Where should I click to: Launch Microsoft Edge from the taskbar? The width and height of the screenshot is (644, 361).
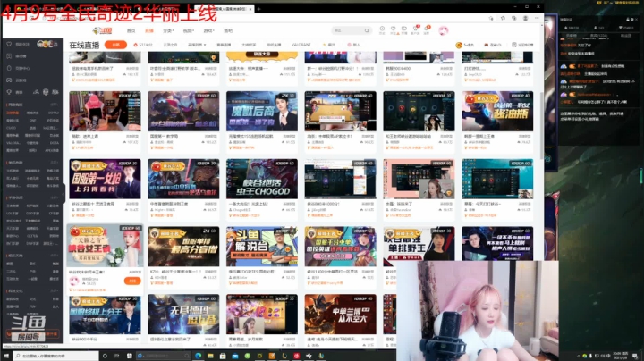pyautogui.click(x=199, y=356)
